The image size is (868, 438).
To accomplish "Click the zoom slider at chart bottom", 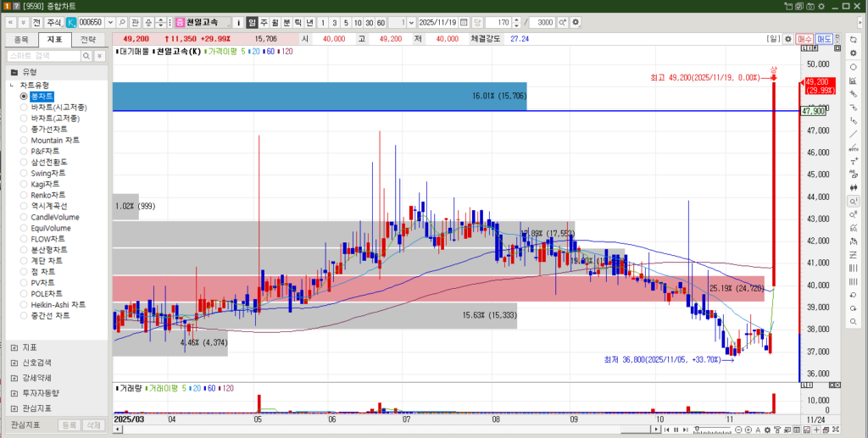I will (712, 430).
